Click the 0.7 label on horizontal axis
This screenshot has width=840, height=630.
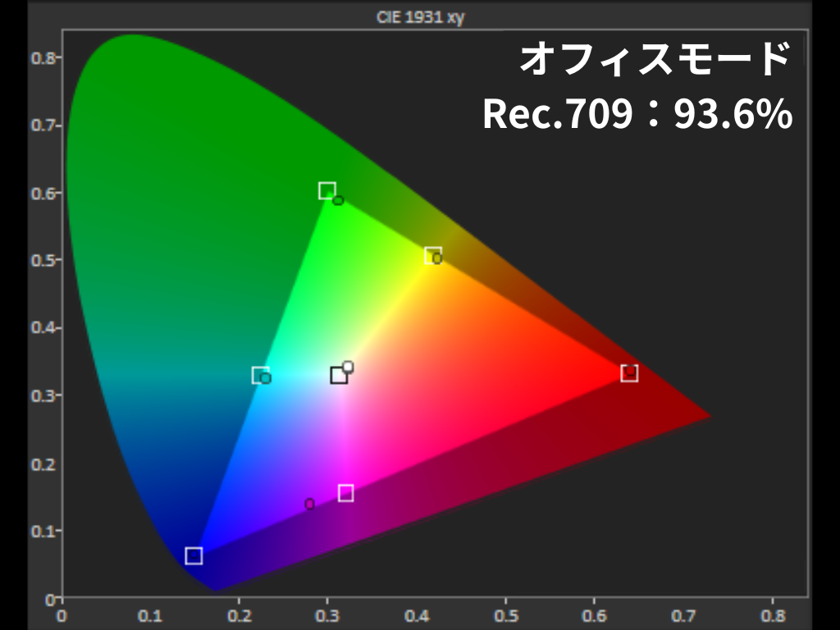pos(683,615)
